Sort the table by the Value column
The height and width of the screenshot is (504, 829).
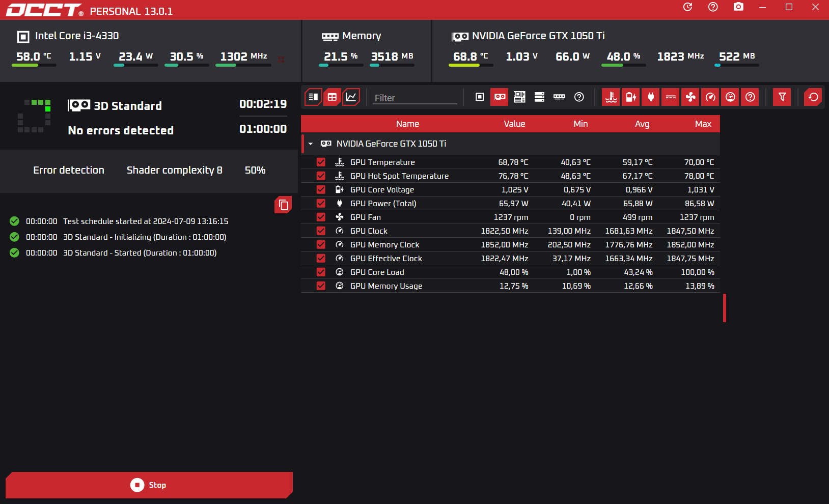tap(514, 124)
